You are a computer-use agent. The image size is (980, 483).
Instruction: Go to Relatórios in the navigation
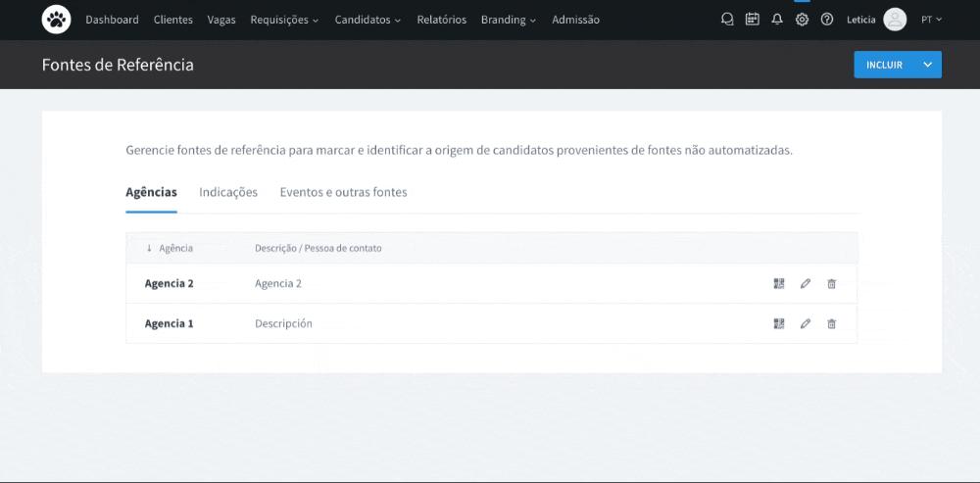[x=441, y=20]
